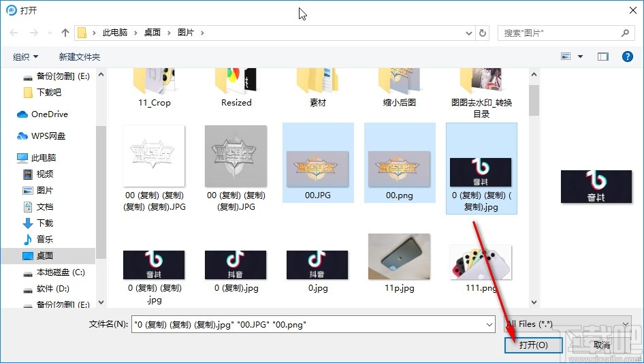Go forward with the right arrow button

pyautogui.click(x=34, y=33)
